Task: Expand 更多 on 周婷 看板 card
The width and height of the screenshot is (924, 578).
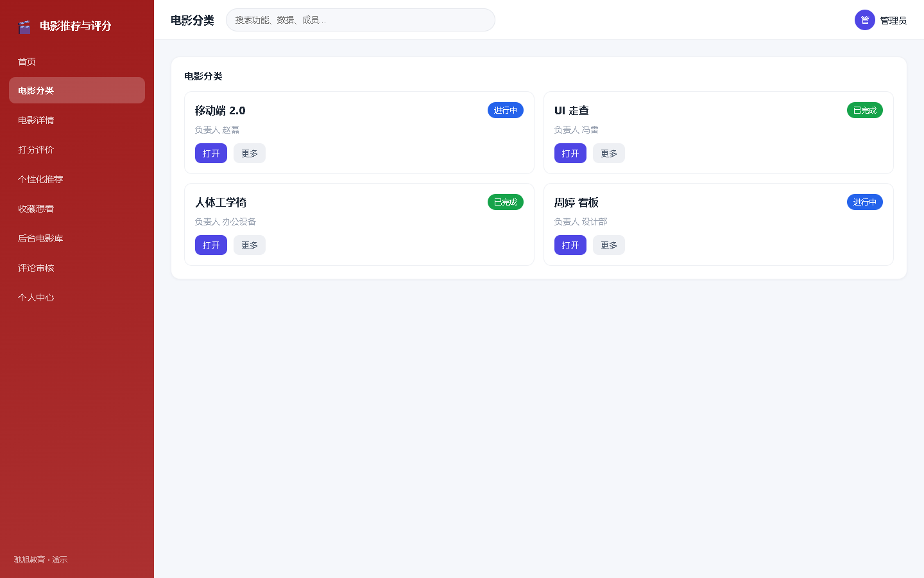Action: [x=609, y=245]
